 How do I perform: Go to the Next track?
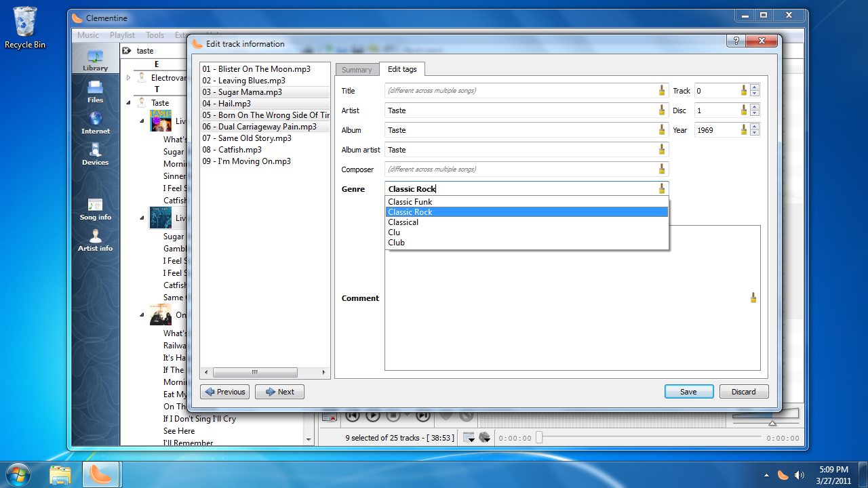coord(279,392)
